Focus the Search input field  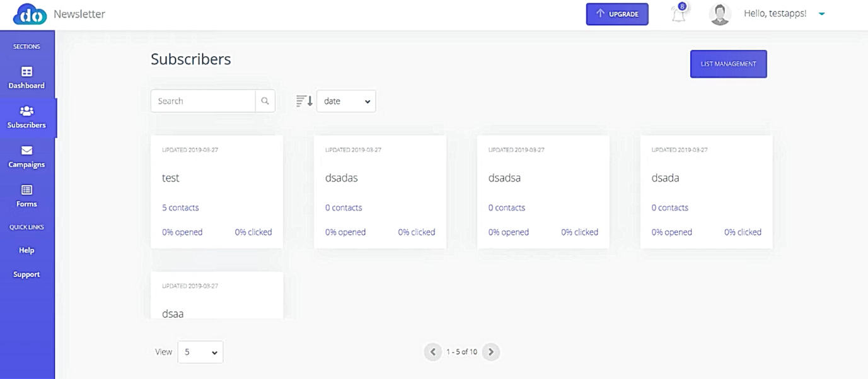(x=203, y=101)
